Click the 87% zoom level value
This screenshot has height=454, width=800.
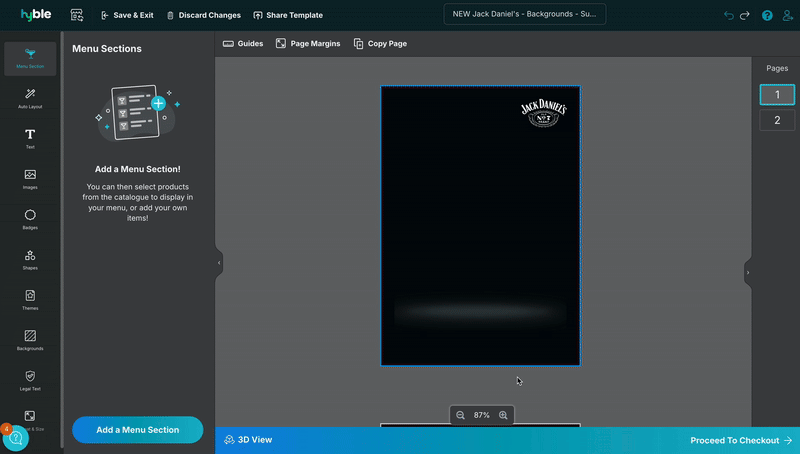click(481, 415)
